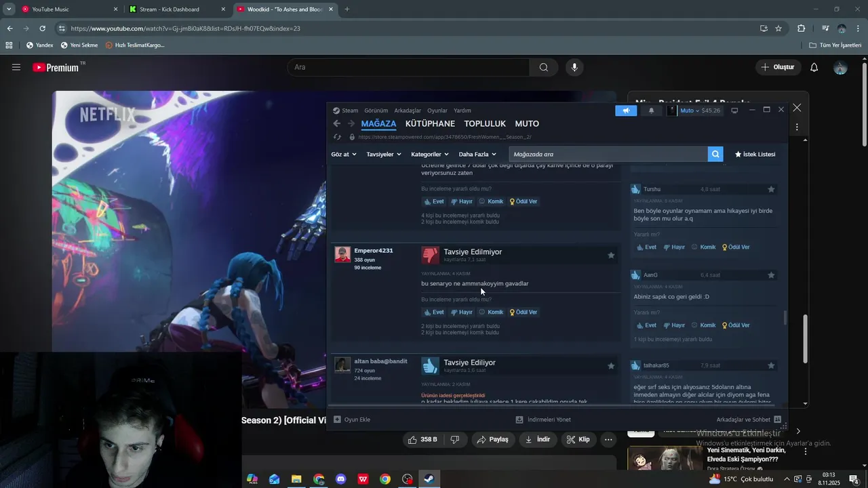Screen dimensions: 868x488
Task: Expand the Tavsiyeler dropdown
Action: pos(384,155)
